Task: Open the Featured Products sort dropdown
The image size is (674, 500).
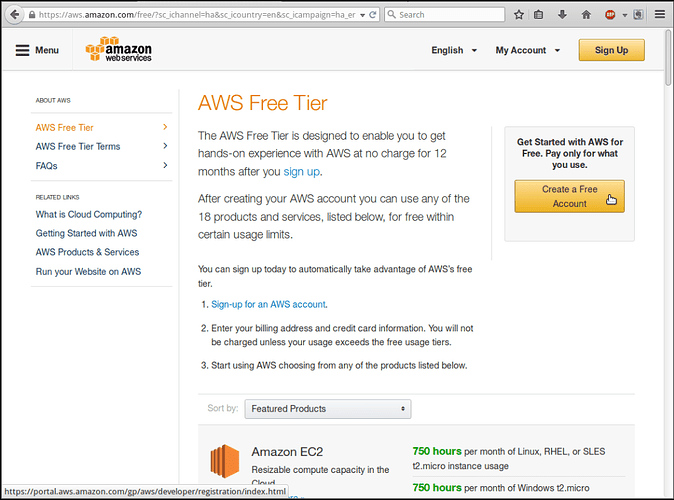Action: [x=328, y=409]
